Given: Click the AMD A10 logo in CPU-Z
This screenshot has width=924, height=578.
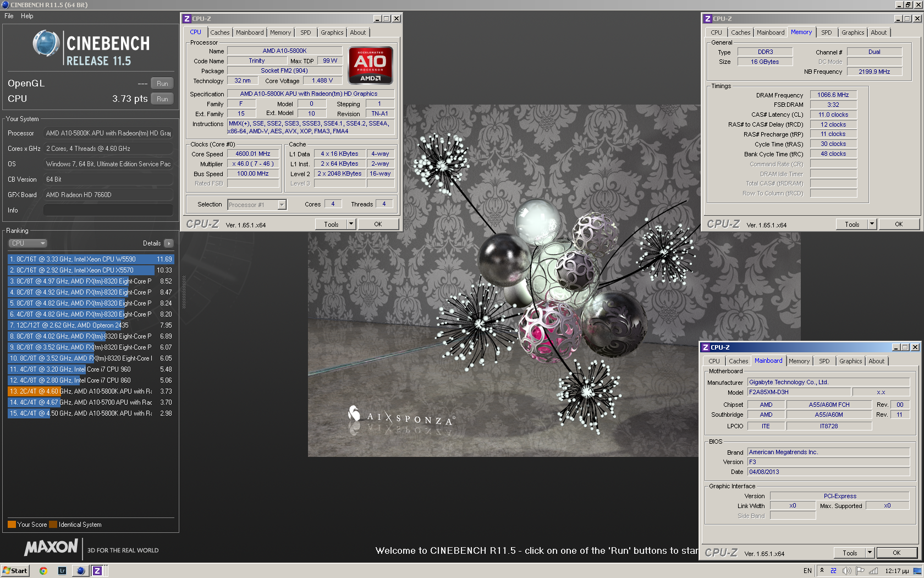Looking at the screenshot, I should coord(371,66).
